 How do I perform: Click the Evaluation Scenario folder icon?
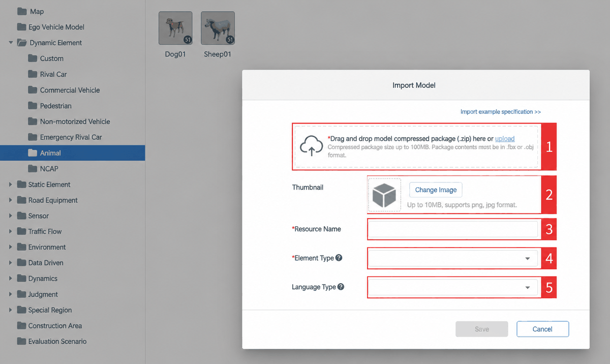[x=21, y=341]
